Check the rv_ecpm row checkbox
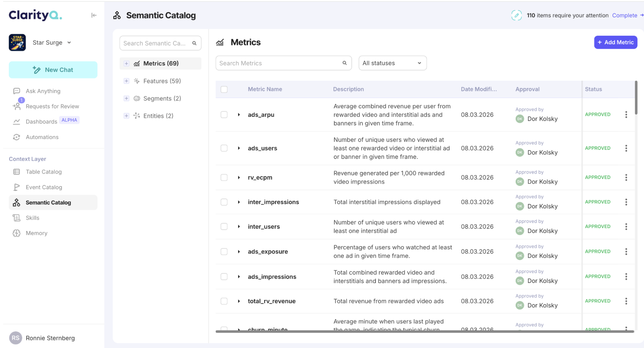Screen dimensions: 644x348 [224, 177]
